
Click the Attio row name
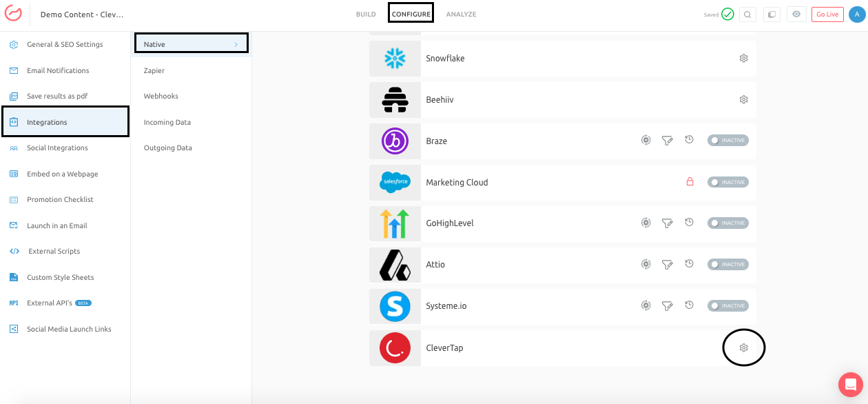pyautogui.click(x=435, y=265)
